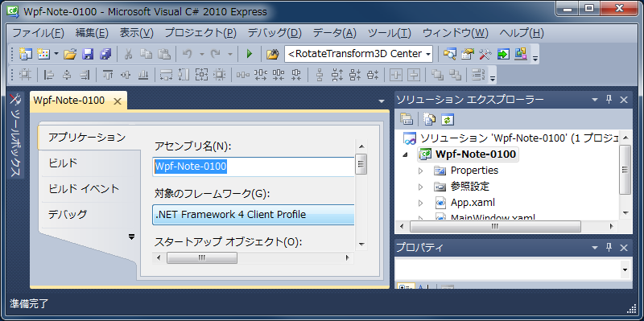Image resolution: width=644 pixels, height=321 pixels.
Task: Open the RotateTransform3D Center find dropdown
Action: pos(428,54)
